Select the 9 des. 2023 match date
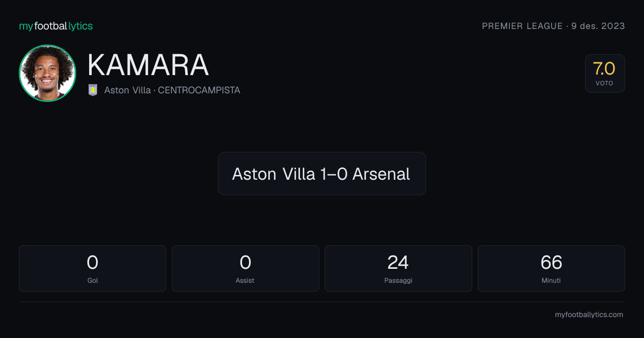 [598, 26]
